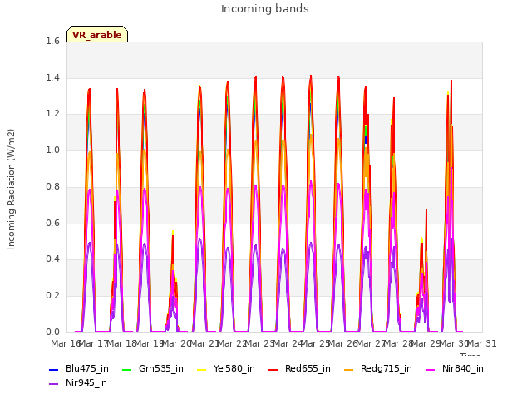Click the Mar 19 x-axis tick label
This screenshot has height=399, width=532.
pos(149,343)
